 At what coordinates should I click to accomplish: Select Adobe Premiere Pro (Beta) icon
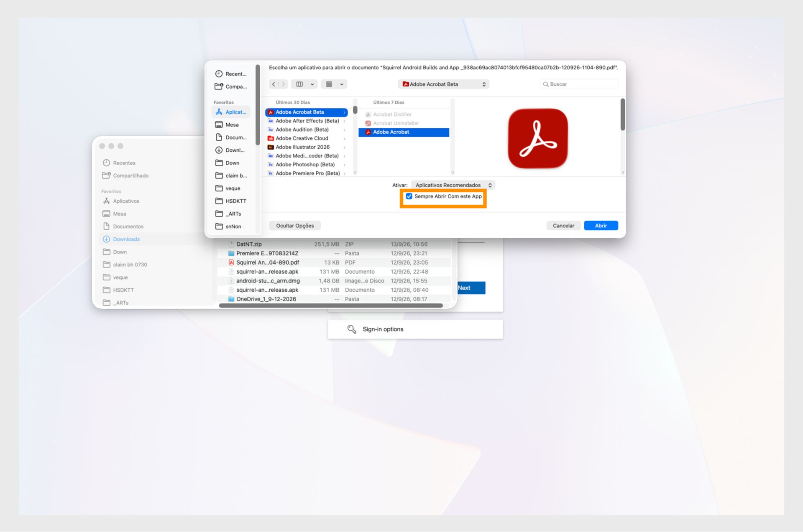click(271, 173)
